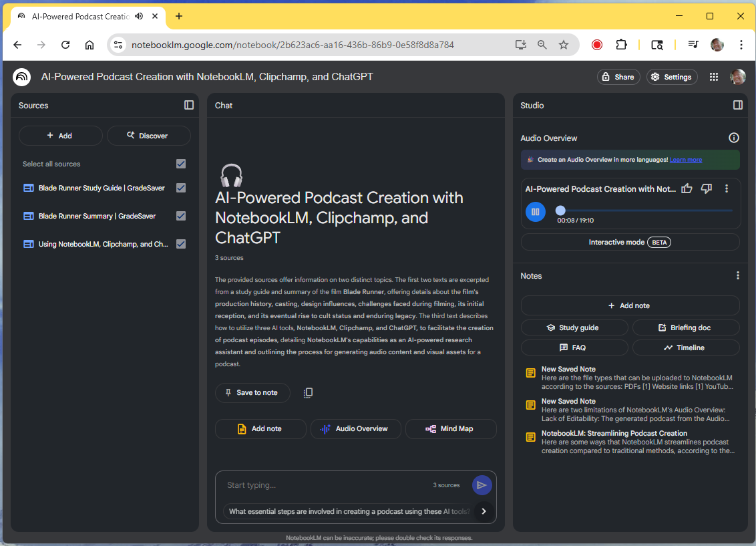Screen dimensions: 756x546
Task: Open New Saved Note about two limitations
Action: 630,410
